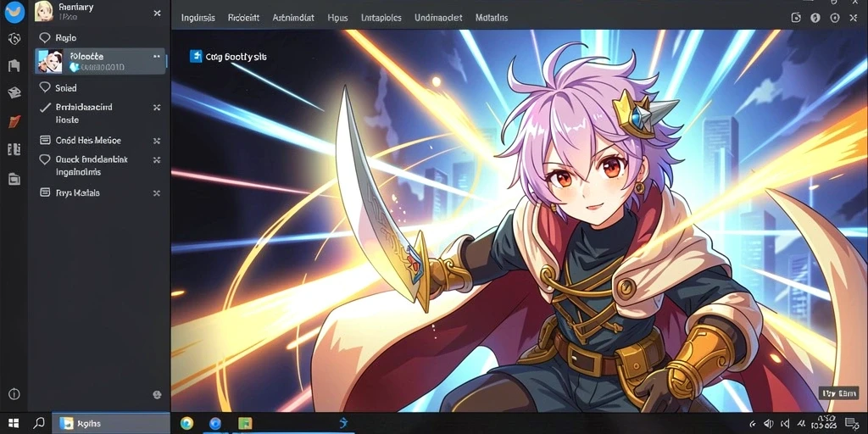Image resolution: width=868 pixels, height=434 pixels.
Task: Click the blue circular logo icon at sidebar top
Action: tap(14, 12)
